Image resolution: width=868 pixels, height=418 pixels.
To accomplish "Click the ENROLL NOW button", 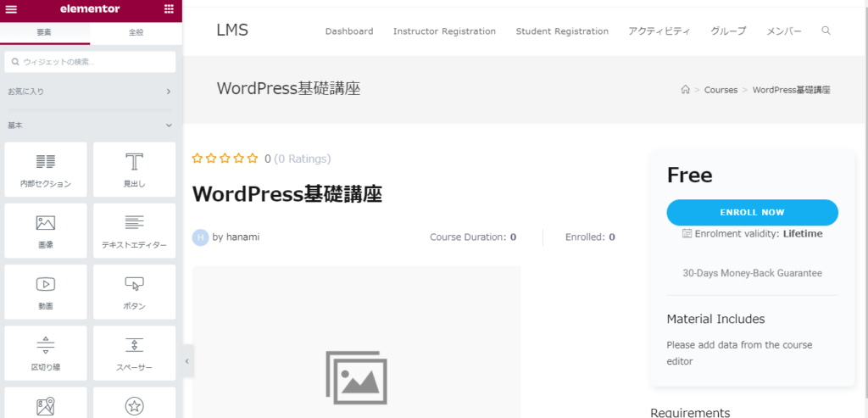I will click(752, 212).
